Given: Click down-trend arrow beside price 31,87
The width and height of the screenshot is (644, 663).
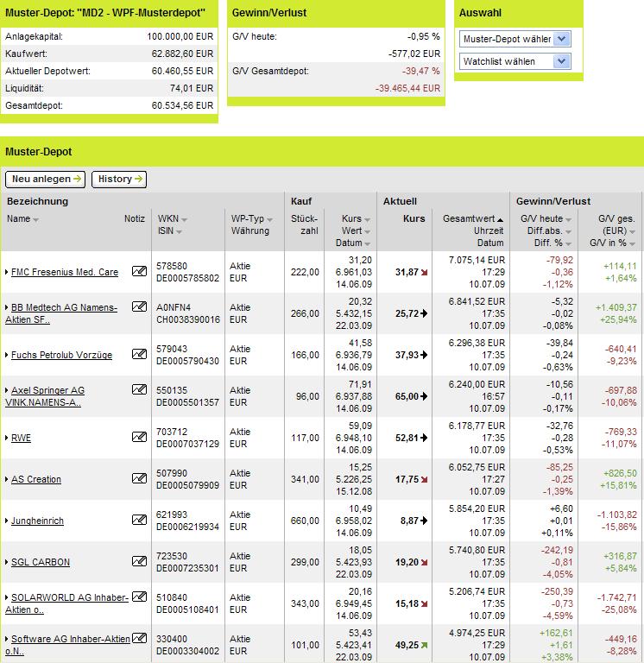Looking at the screenshot, I should pyautogui.click(x=424, y=273).
